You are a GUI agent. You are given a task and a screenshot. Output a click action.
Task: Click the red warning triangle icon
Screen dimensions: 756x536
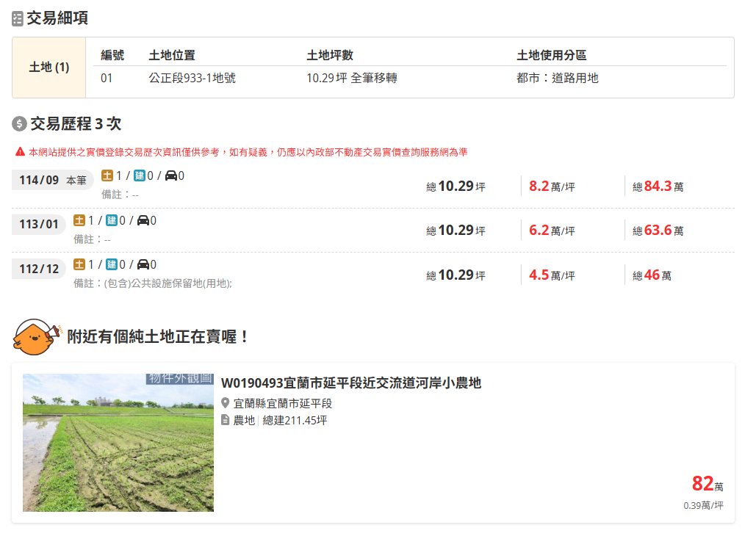pyautogui.click(x=20, y=152)
